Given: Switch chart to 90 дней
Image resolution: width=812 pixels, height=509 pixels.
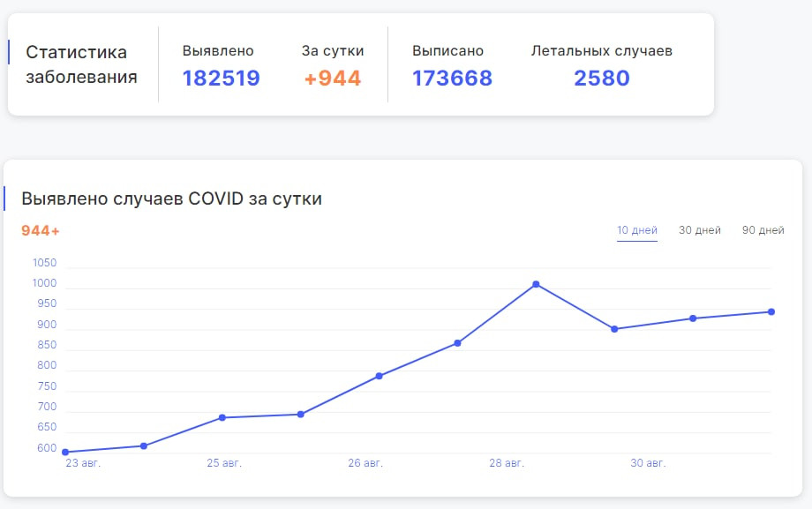Looking at the screenshot, I should [x=763, y=230].
